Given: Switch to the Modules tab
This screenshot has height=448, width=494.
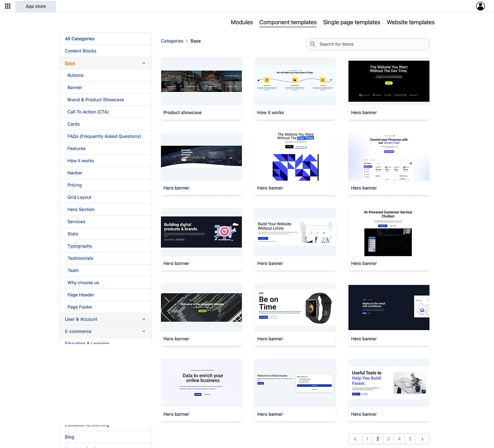Looking at the screenshot, I should 242,22.
